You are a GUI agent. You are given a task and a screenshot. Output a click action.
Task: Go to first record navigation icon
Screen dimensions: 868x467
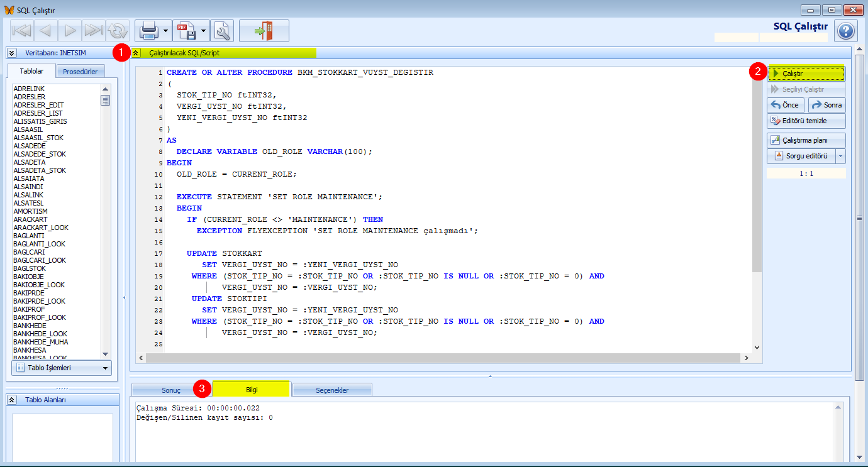22,30
